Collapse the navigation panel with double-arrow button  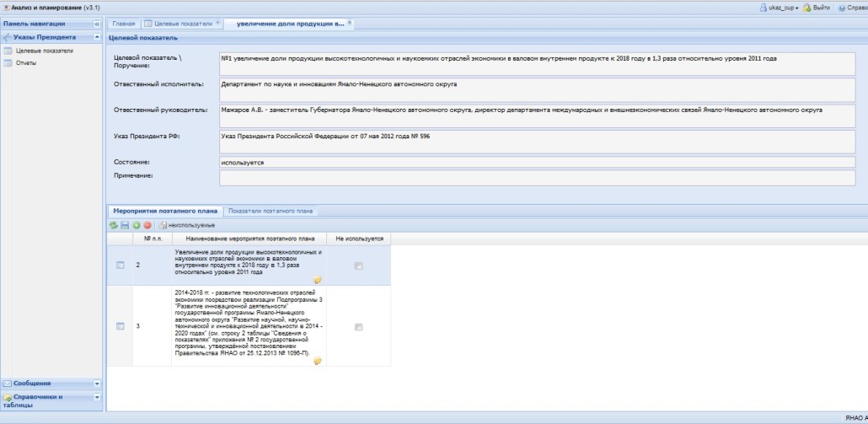[97, 24]
